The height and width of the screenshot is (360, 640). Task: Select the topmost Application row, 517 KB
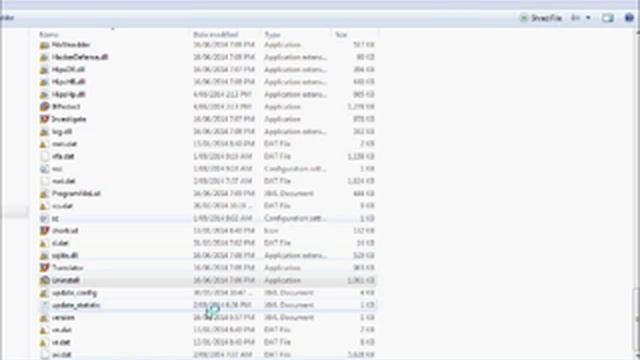[x=207, y=44]
